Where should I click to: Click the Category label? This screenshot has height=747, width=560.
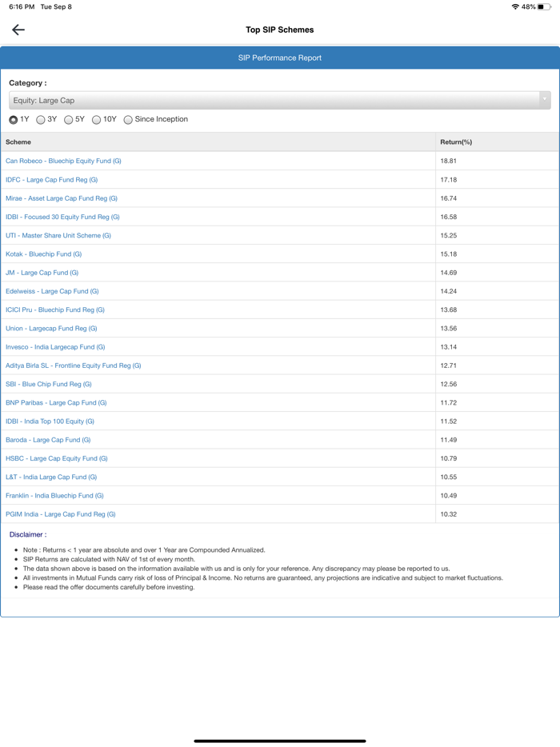pyautogui.click(x=28, y=83)
